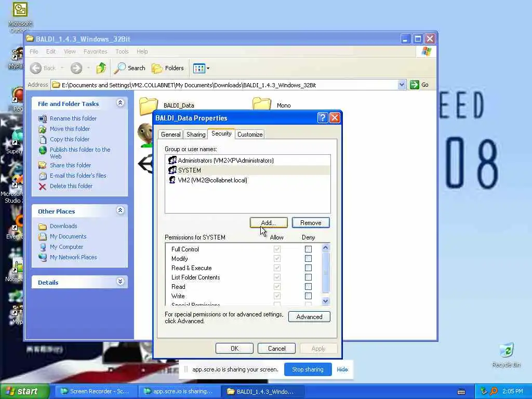Select Administrators in user names list
The height and width of the screenshot is (399, 532).
pos(247,161)
